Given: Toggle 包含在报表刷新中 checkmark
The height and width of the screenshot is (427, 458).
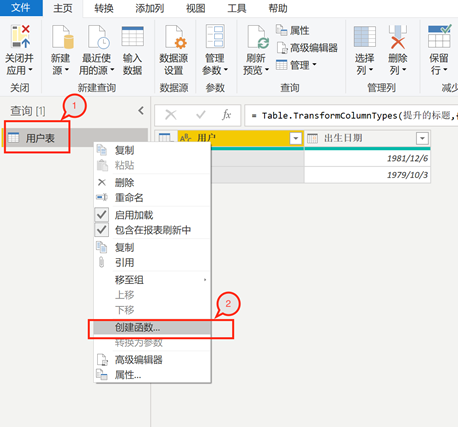Looking at the screenshot, I should pyautogui.click(x=102, y=230).
